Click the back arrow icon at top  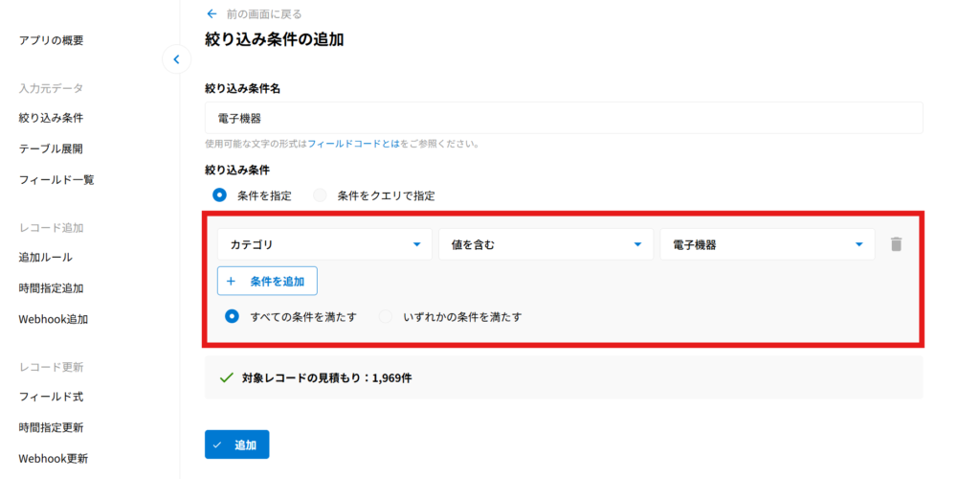coord(212,13)
